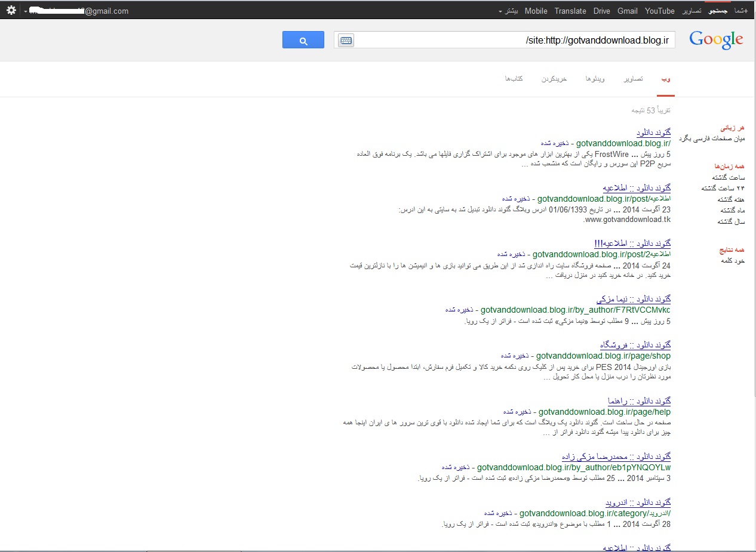This screenshot has width=756, height=552.
Task: Open the on-screen keyboard icon in search box
Action: (x=346, y=41)
